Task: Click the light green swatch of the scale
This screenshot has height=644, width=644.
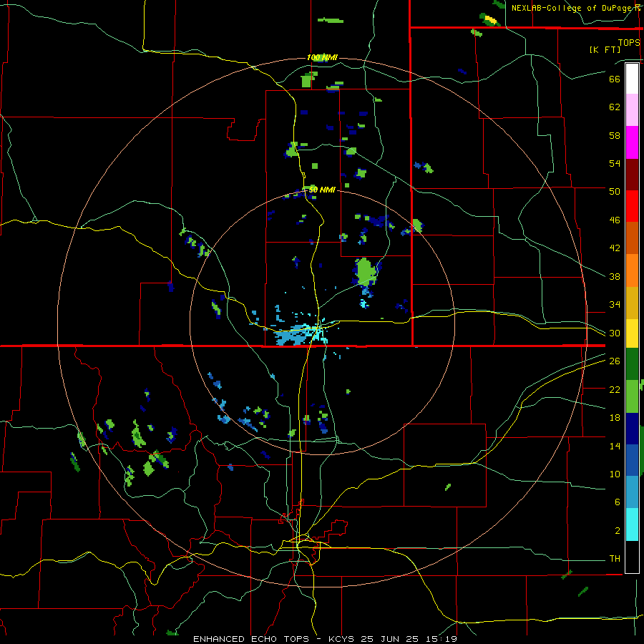Action: point(632,396)
